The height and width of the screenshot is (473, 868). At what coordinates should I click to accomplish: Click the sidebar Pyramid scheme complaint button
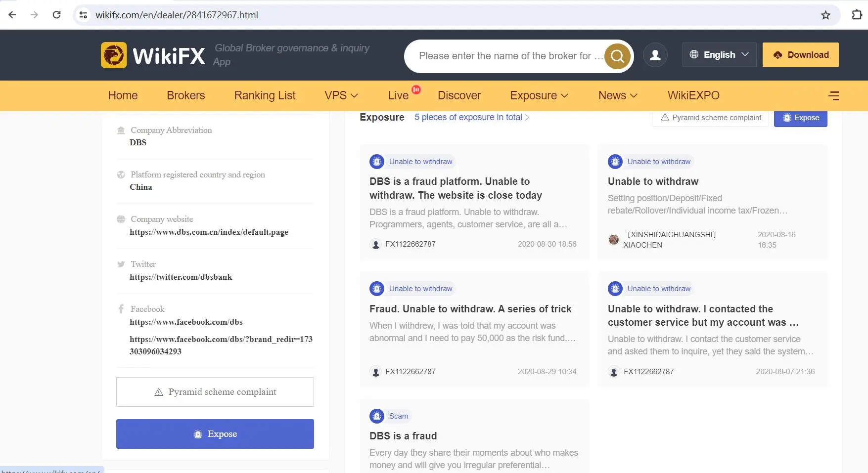coord(215,392)
